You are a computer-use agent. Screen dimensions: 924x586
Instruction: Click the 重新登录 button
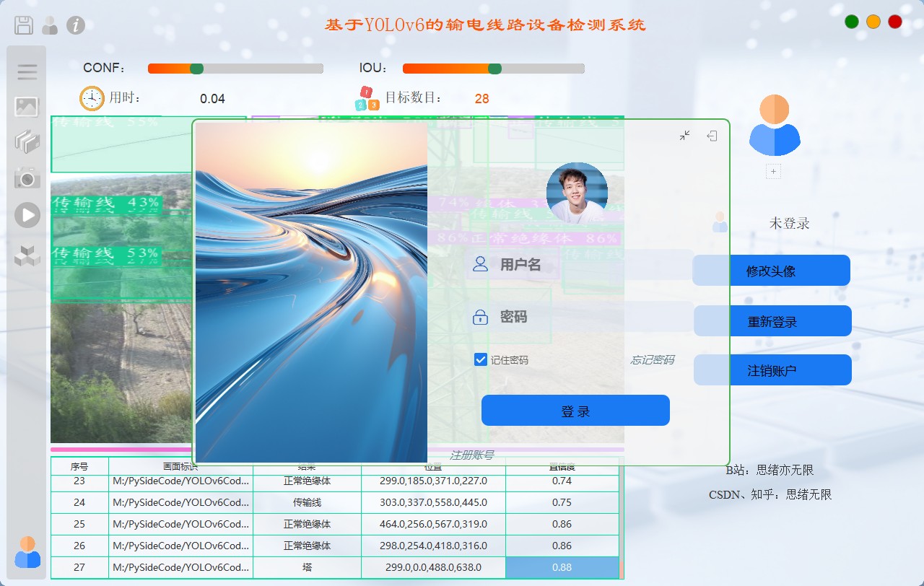(x=772, y=321)
